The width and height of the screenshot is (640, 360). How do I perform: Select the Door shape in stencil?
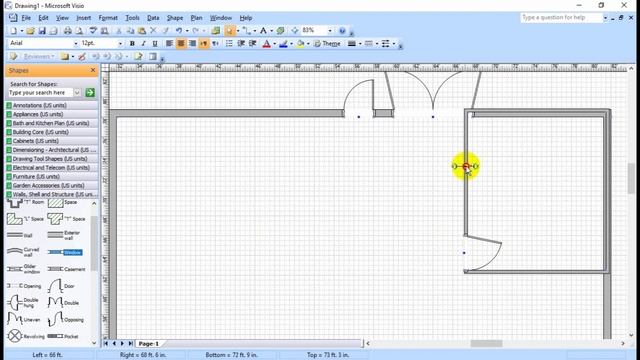click(61, 286)
